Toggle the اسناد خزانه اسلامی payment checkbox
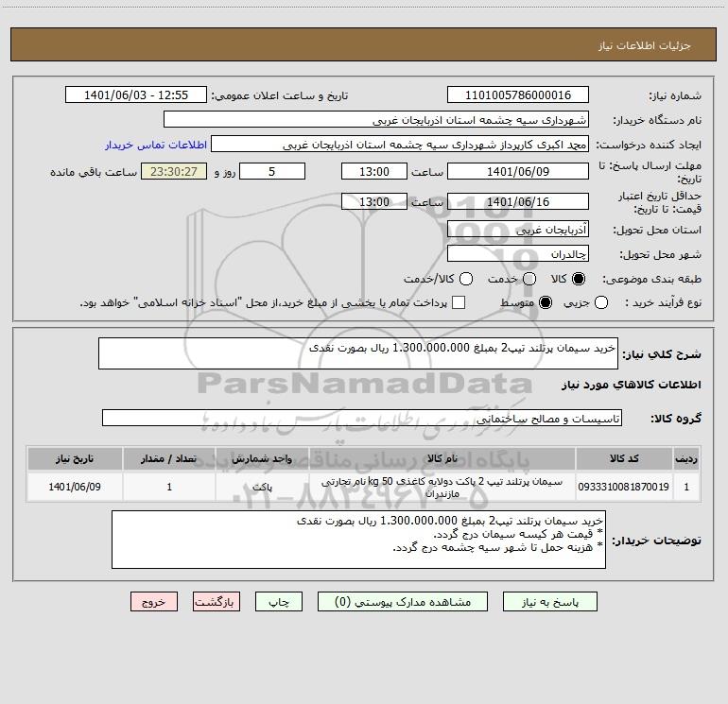This screenshot has width=728, height=704. [459, 302]
